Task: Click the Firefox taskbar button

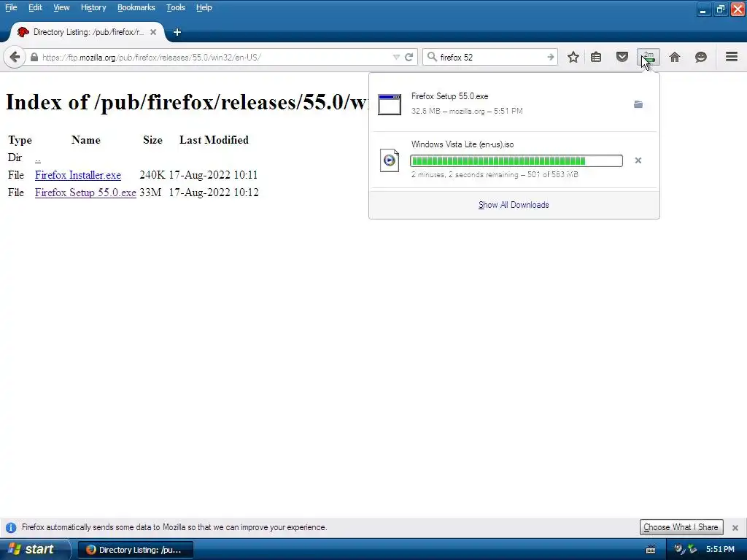Action: (x=135, y=550)
